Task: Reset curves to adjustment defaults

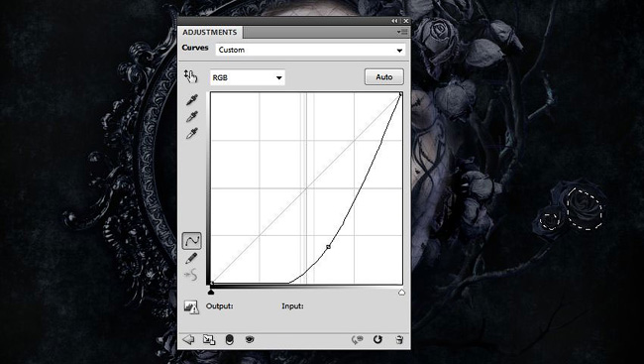Action: [x=377, y=339]
